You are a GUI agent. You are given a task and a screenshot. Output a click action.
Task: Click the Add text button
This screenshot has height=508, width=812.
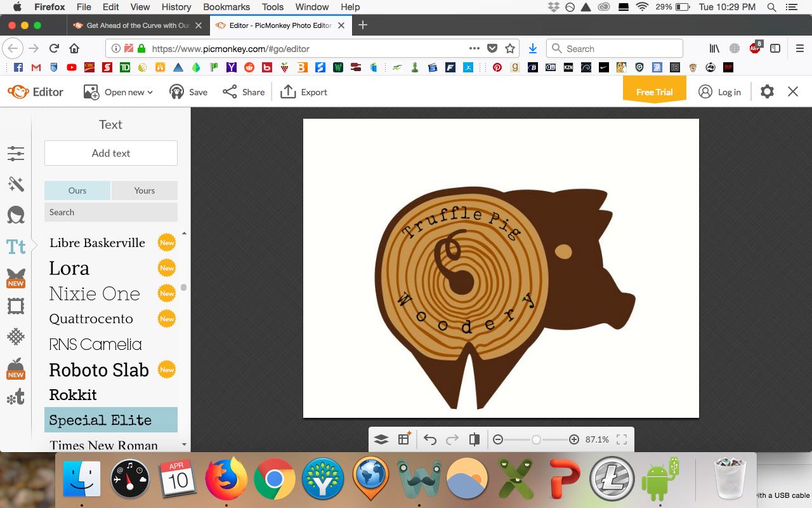tap(111, 153)
